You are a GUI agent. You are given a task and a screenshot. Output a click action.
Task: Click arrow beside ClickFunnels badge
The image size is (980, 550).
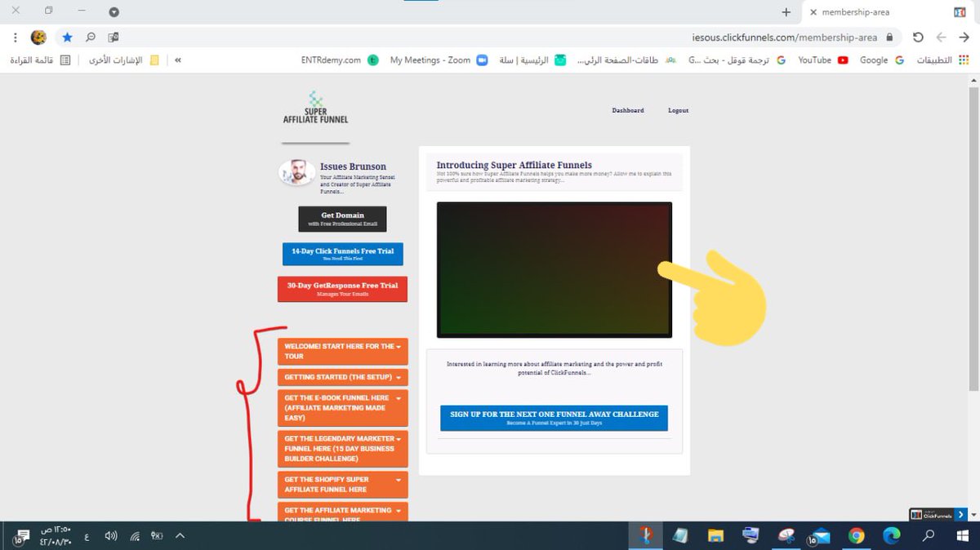961,514
